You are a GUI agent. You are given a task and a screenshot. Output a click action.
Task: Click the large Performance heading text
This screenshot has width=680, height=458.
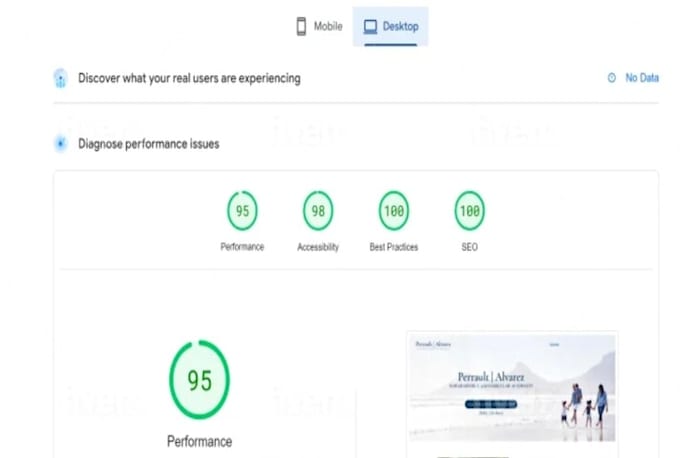coord(199,442)
